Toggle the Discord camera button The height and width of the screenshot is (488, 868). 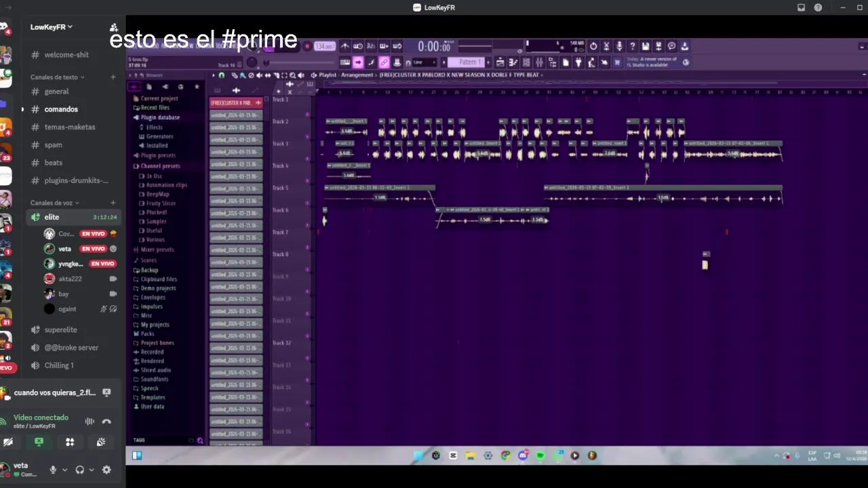point(8,442)
